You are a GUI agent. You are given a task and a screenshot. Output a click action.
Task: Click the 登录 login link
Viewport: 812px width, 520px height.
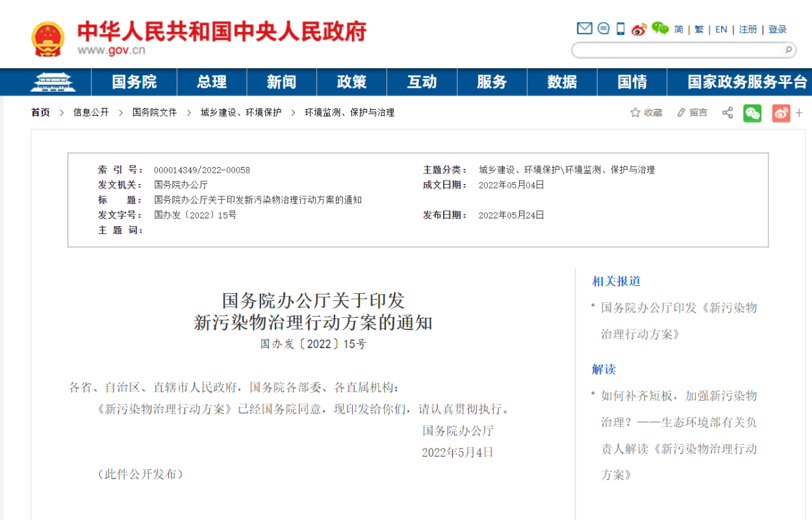pos(778,29)
